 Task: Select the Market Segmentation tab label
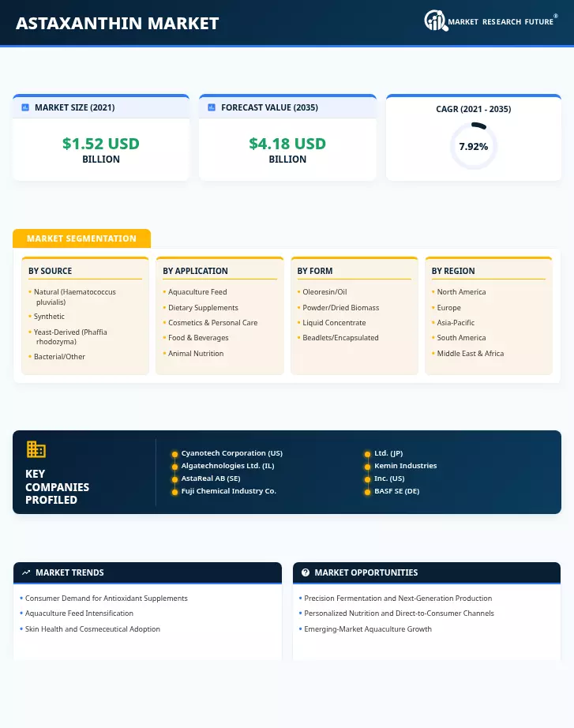tap(82, 238)
